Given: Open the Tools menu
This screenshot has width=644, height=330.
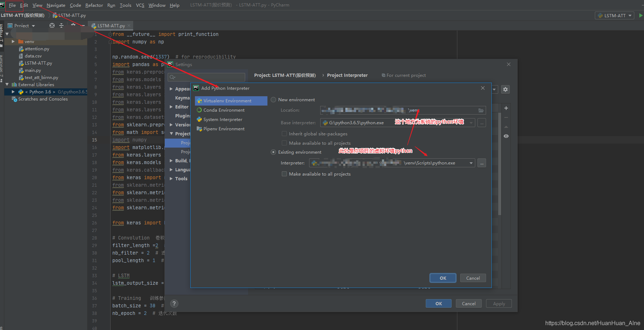Looking at the screenshot, I should (x=125, y=5).
